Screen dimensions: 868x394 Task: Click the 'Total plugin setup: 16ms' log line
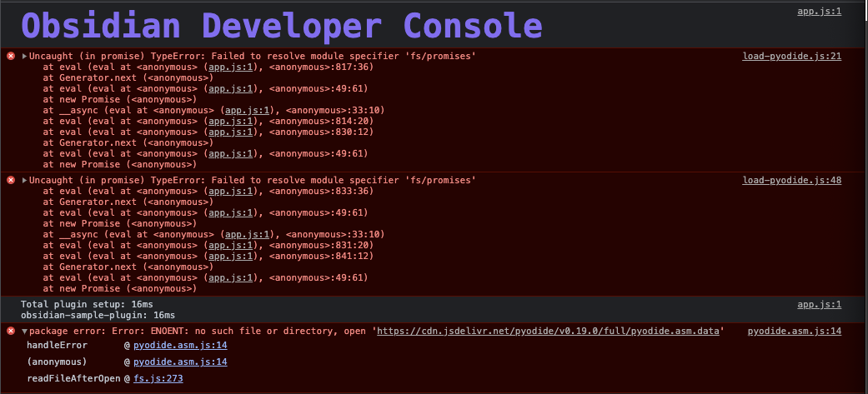[87, 304]
